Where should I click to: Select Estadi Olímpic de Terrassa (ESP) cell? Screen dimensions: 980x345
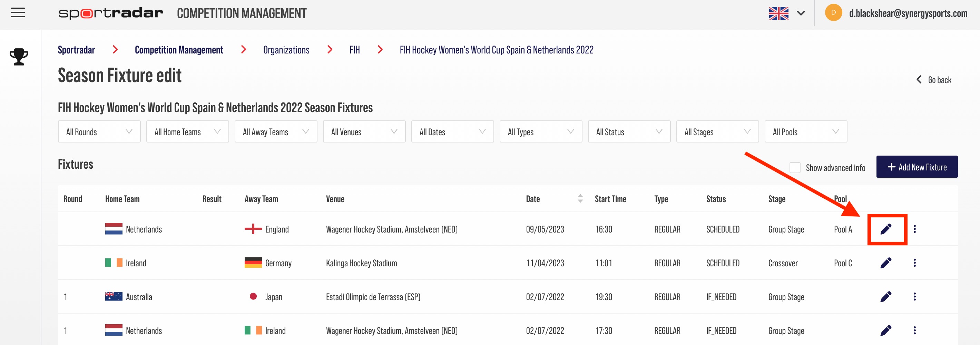coord(373,297)
